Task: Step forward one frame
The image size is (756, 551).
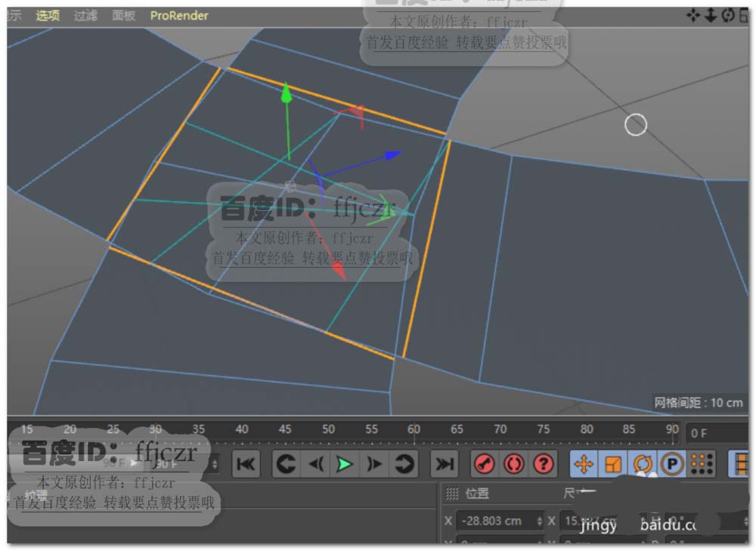Action: [x=374, y=464]
